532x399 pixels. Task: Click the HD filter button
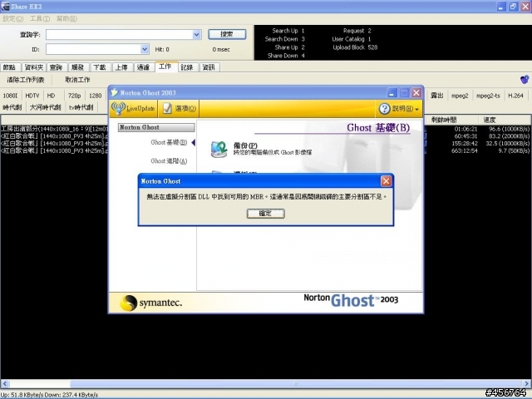(51, 96)
